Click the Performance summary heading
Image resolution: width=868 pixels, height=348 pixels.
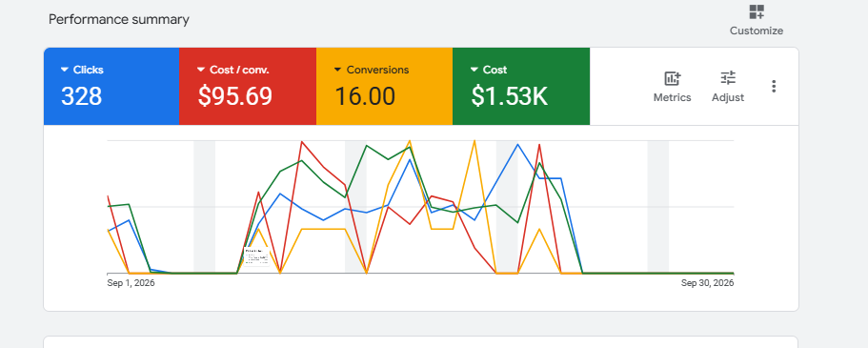tap(119, 19)
